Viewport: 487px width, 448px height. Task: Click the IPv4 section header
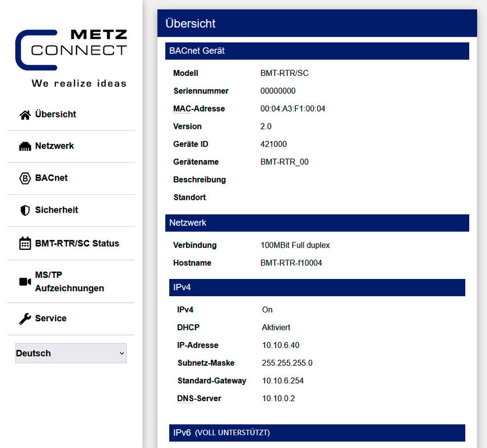pos(317,287)
